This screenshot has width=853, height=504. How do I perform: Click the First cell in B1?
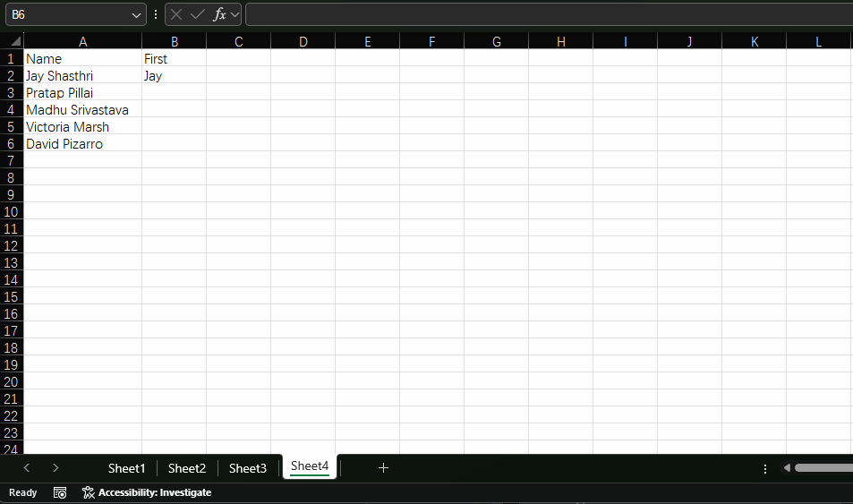tap(174, 58)
